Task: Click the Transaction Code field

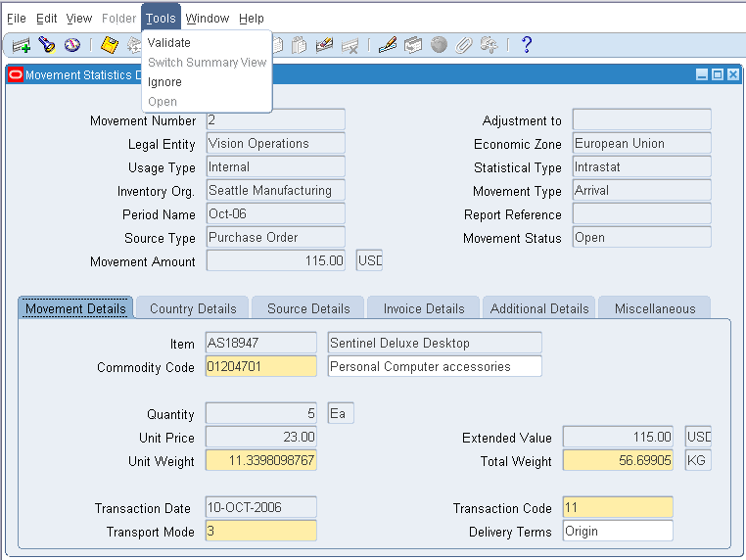Action: coord(618,507)
